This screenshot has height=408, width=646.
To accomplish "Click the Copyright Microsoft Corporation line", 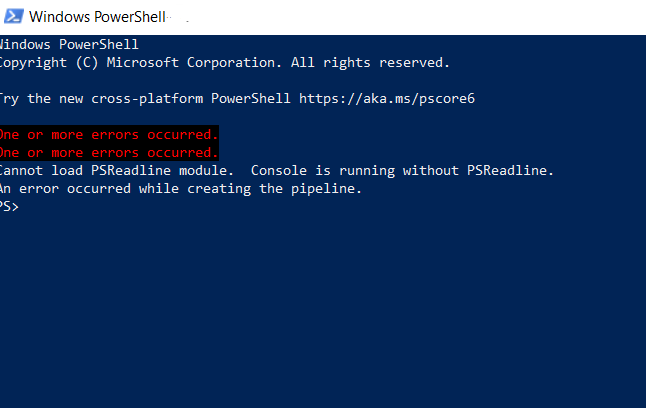I will click(x=225, y=63).
